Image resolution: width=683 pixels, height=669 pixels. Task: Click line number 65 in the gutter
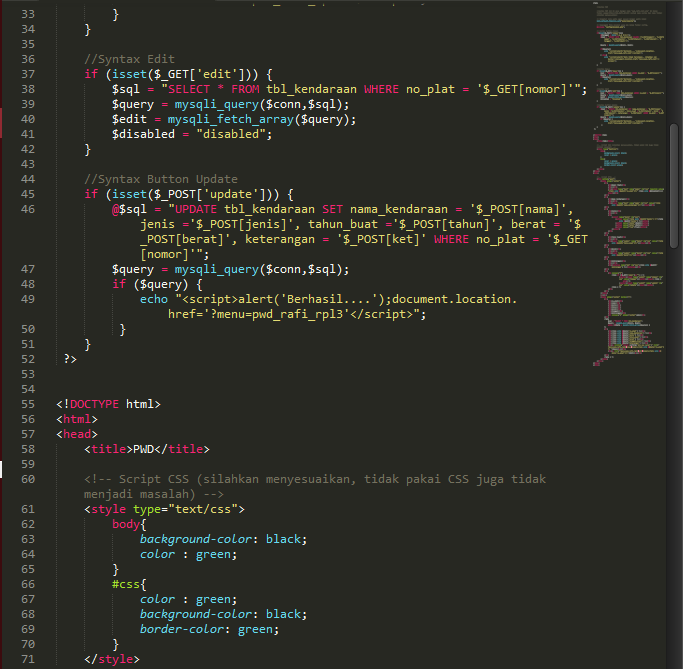(28, 570)
